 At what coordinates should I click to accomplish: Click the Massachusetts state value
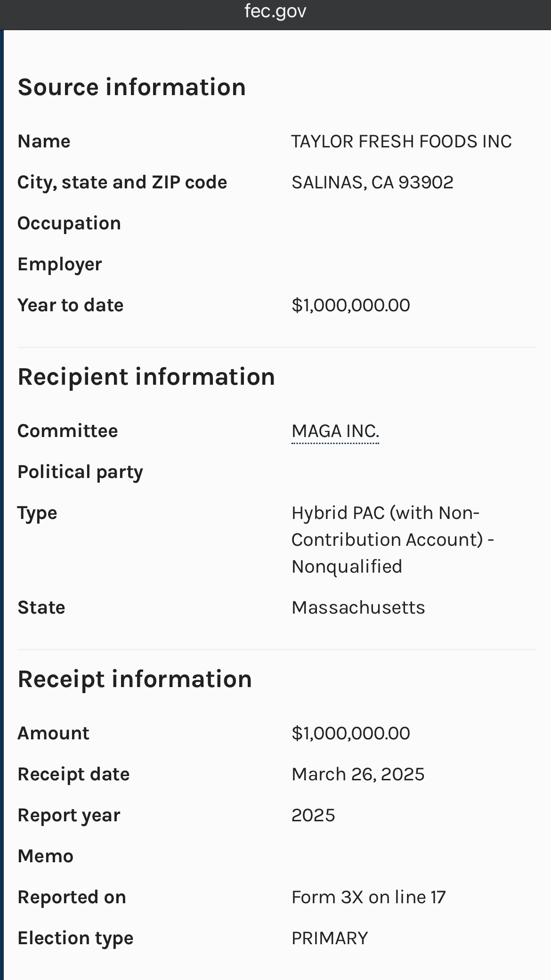(358, 607)
